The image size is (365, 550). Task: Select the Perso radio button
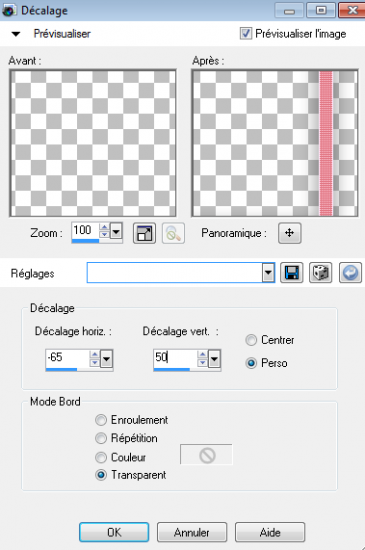click(x=251, y=363)
